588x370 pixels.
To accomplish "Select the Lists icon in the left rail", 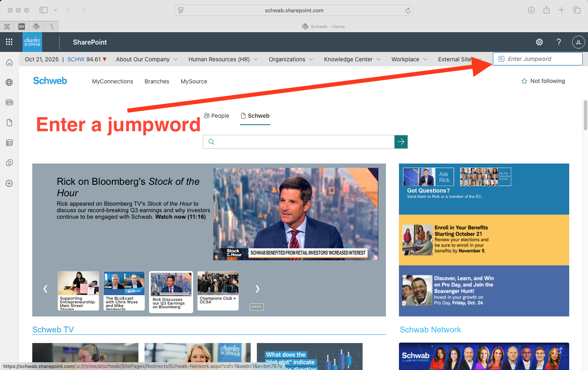I will pos(9,142).
